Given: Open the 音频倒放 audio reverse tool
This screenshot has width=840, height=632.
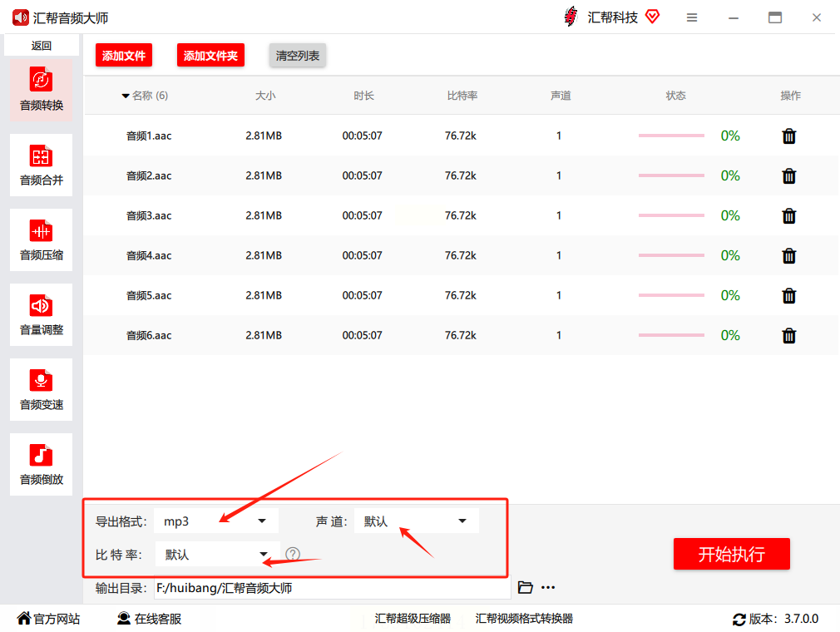Looking at the screenshot, I should 42,464.
